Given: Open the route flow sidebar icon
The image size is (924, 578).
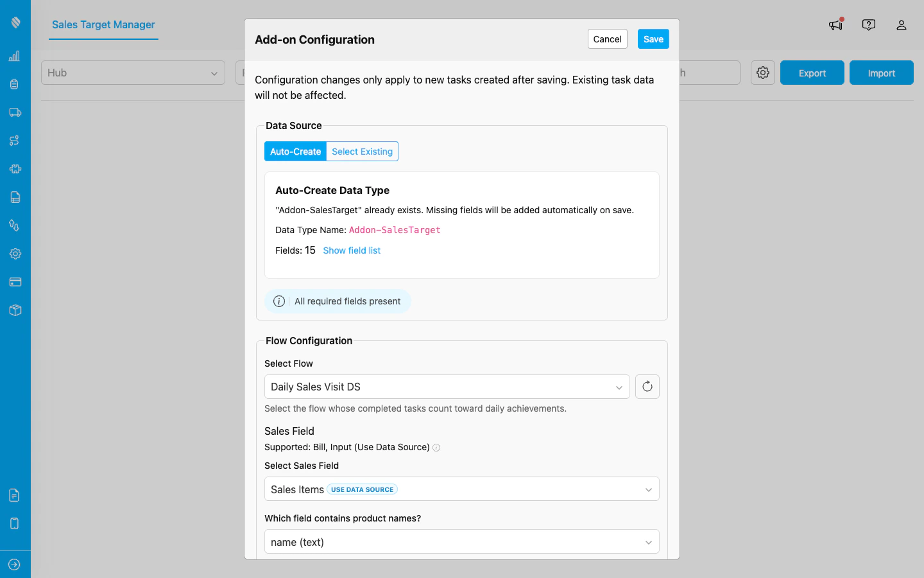Looking at the screenshot, I should (15, 140).
